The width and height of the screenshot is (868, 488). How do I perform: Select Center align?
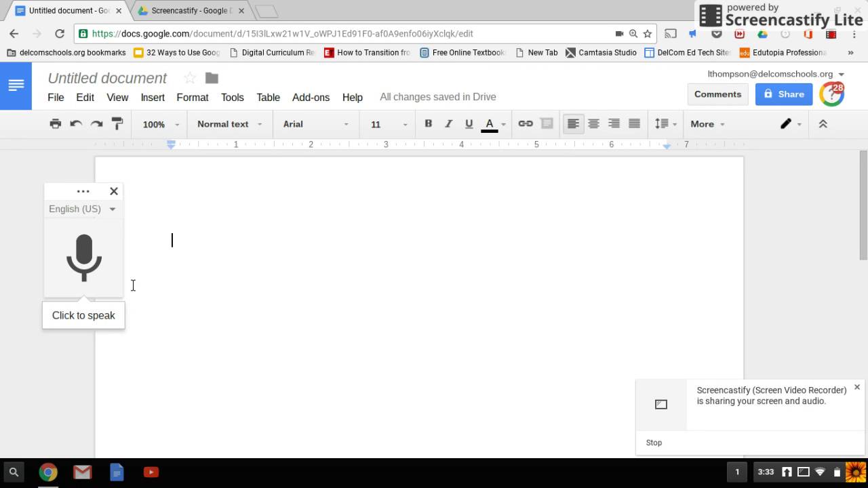pyautogui.click(x=593, y=124)
